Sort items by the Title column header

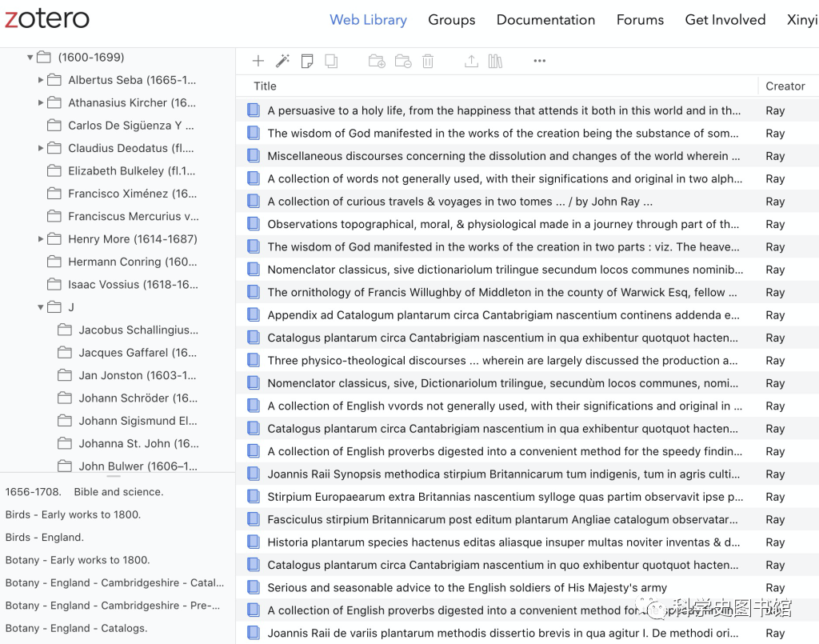pyautogui.click(x=265, y=86)
